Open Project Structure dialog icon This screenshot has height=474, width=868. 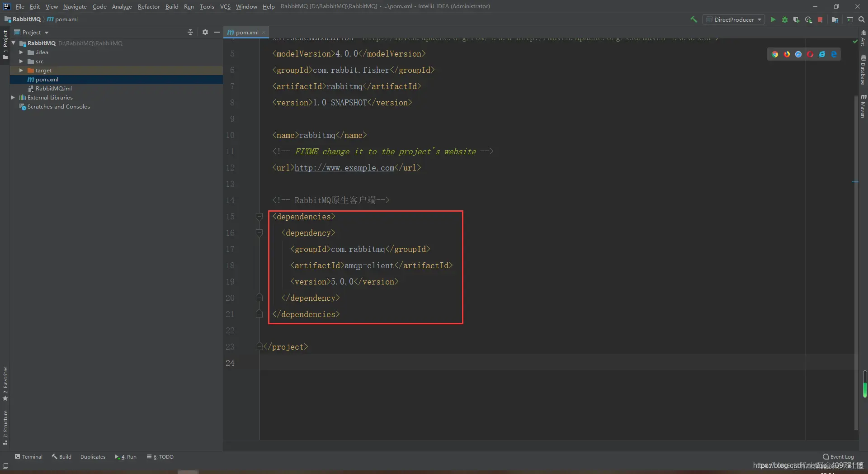[x=835, y=19]
